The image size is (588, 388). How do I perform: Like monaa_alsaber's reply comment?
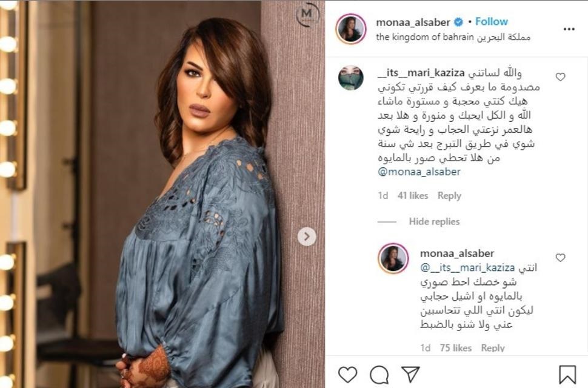[560, 258]
